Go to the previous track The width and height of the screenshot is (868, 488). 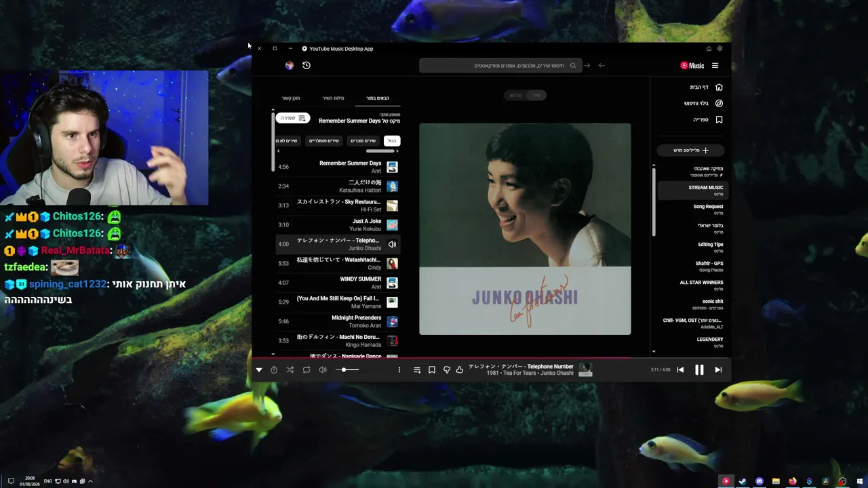[680, 370]
